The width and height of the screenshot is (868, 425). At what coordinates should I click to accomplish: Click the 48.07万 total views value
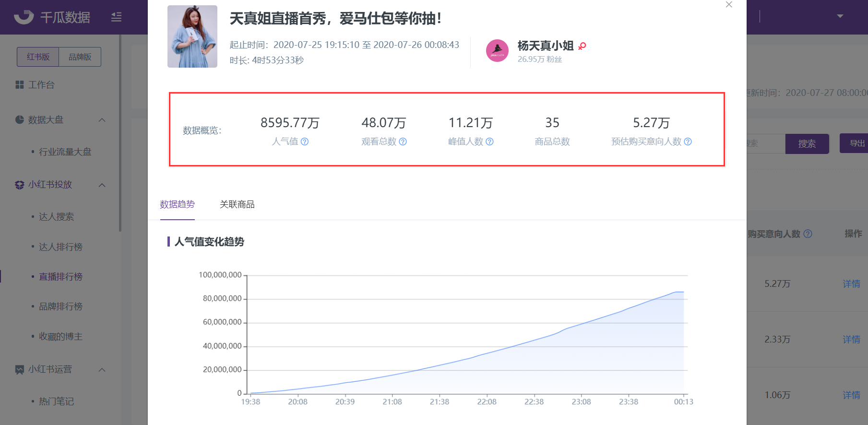[x=384, y=123]
